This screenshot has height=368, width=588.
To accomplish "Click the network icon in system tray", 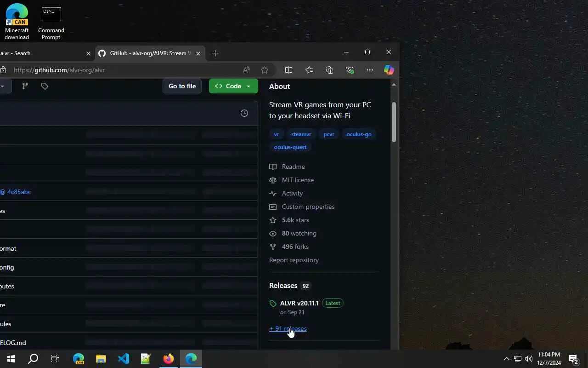I will [518, 359].
